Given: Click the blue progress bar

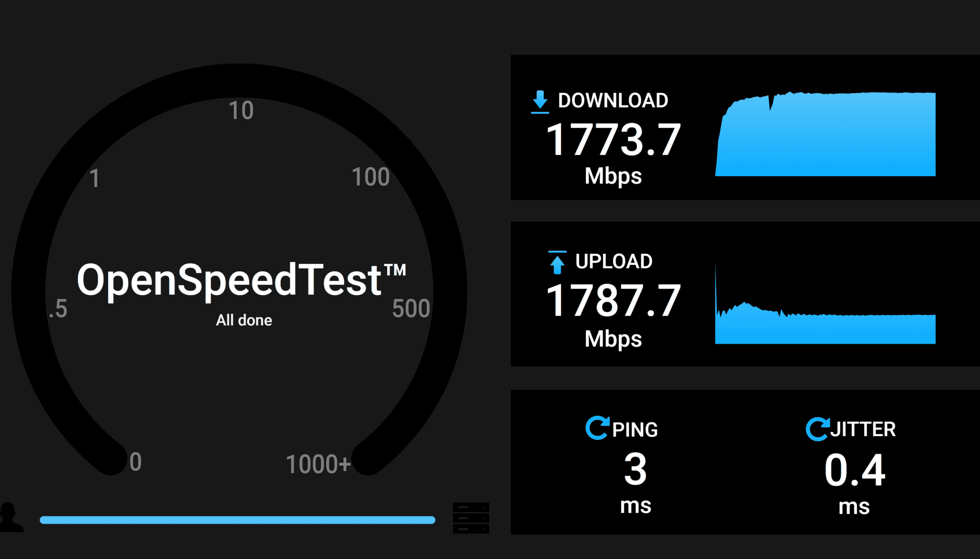Looking at the screenshot, I should [x=237, y=520].
